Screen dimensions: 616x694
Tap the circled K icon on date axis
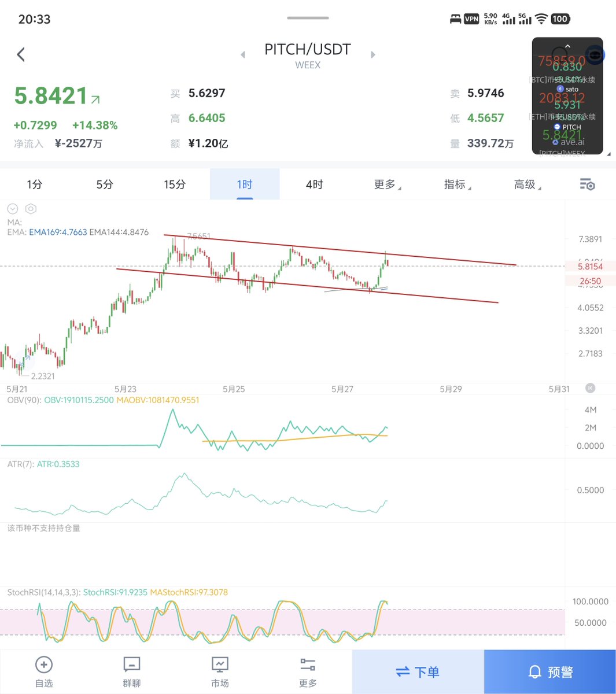(x=590, y=388)
